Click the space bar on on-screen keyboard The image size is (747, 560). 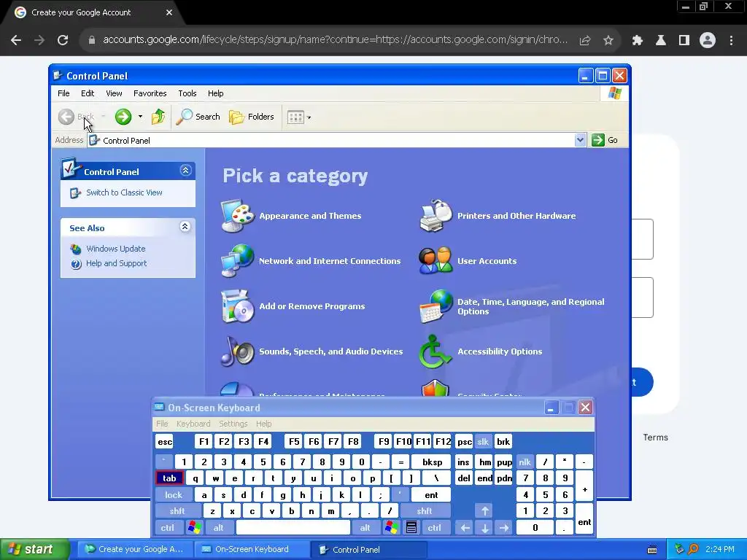(x=293, y=528)
